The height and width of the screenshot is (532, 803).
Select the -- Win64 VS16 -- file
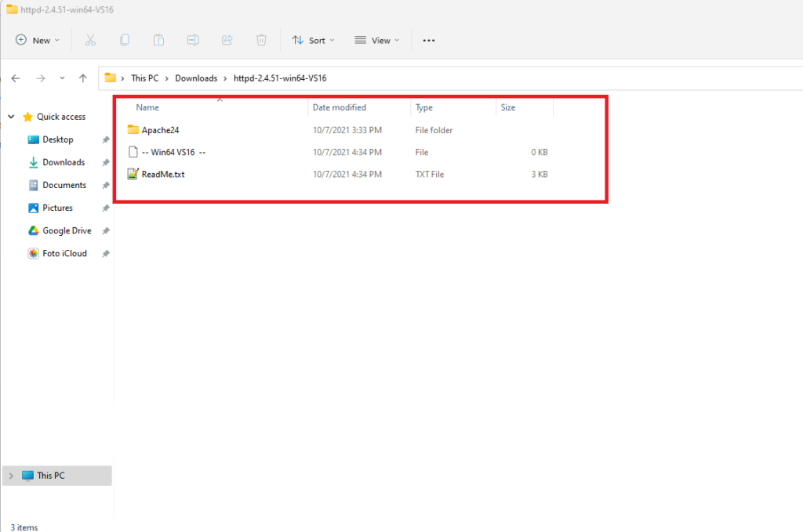[x=173, y=152]
